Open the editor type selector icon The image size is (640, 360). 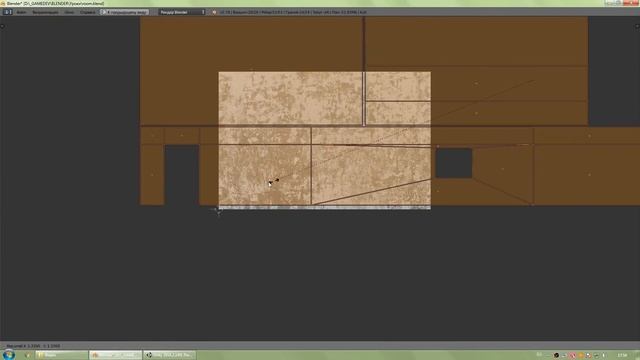pos(7,12)
